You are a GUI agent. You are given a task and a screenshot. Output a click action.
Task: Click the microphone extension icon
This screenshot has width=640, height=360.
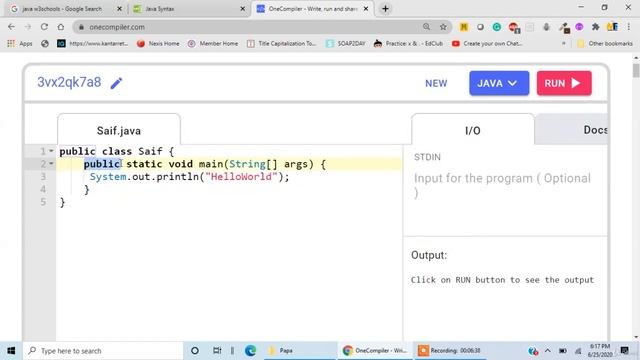pos(546,27)
